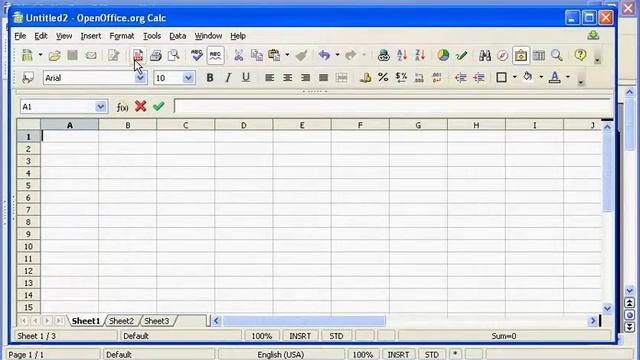Toggle AutoSpellcheck
Screen dimensions: 640x360
[x=215, y=55]
